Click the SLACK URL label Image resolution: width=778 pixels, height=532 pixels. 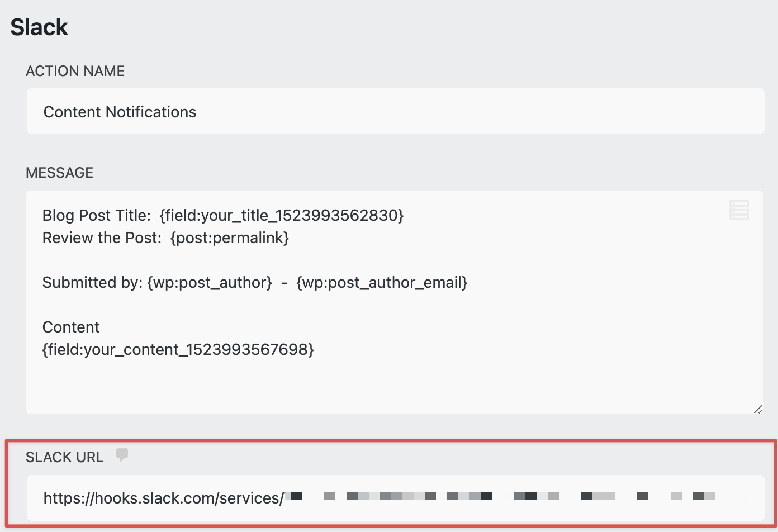(x=64, y=457)
